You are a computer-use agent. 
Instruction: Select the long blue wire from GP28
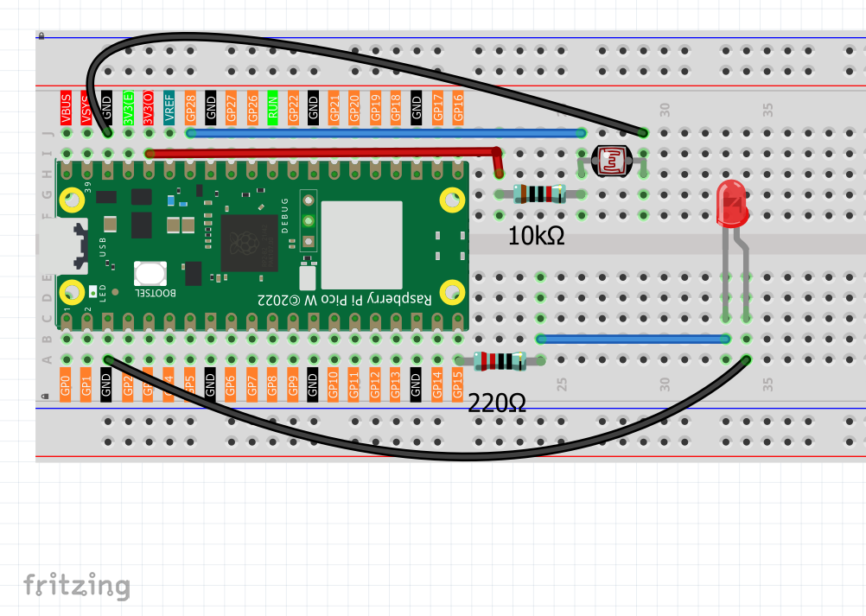point(386,133)
